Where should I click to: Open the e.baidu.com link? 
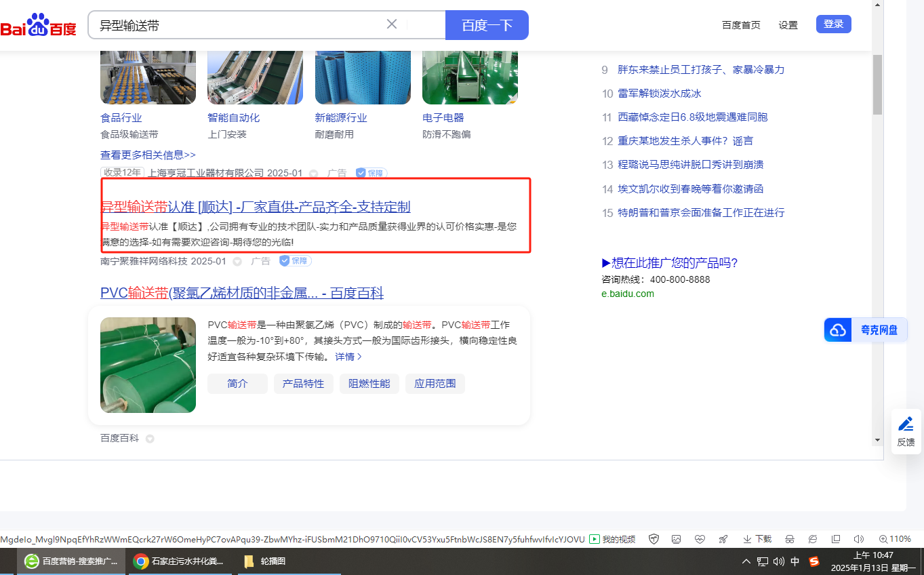pos(628,294)
